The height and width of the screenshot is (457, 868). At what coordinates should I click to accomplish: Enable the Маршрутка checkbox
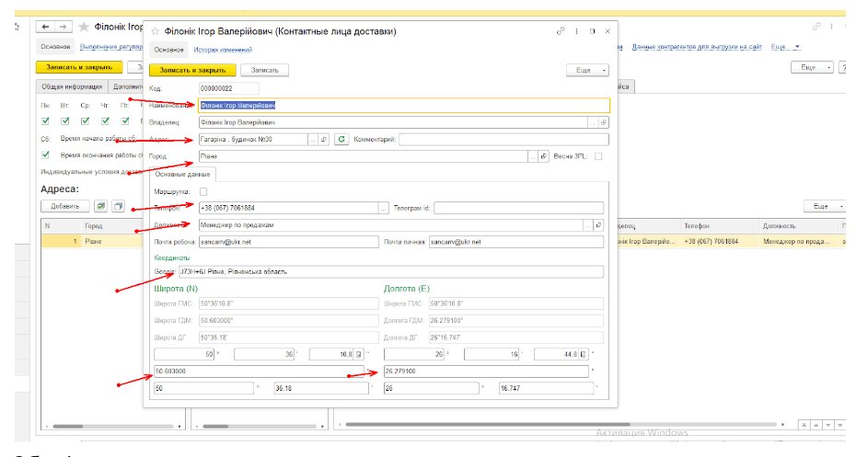coord(203,191)
